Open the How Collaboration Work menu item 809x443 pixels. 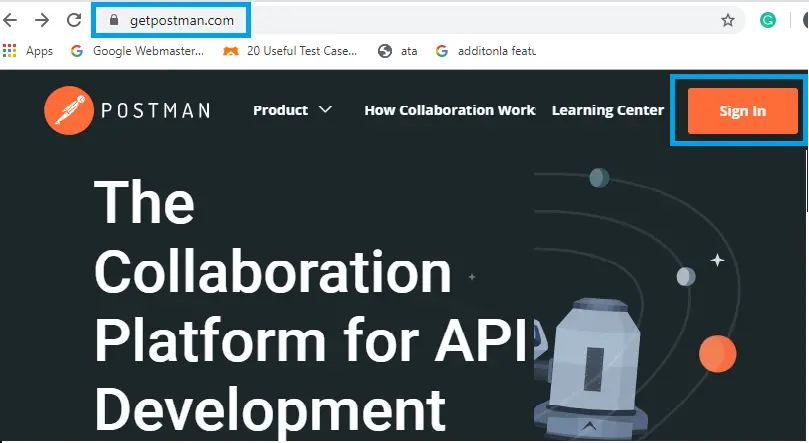[x=449, y=110]
